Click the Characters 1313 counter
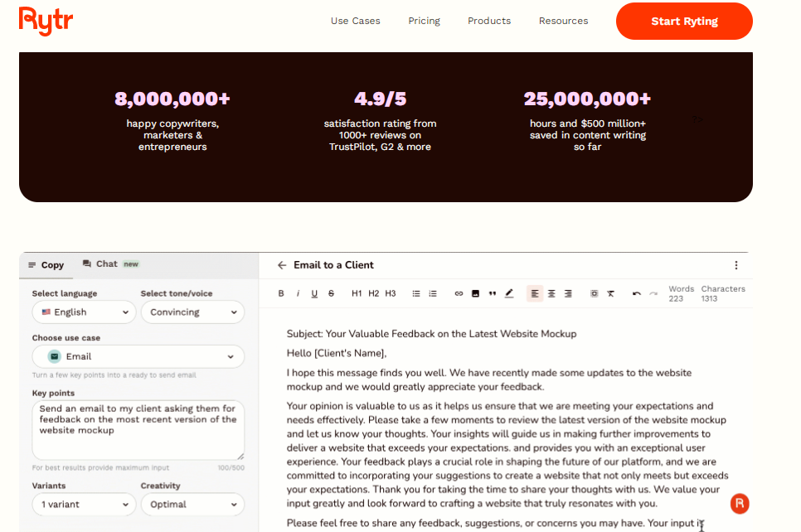801x532 pixels. pyautogui.click(x=723, y=293)
